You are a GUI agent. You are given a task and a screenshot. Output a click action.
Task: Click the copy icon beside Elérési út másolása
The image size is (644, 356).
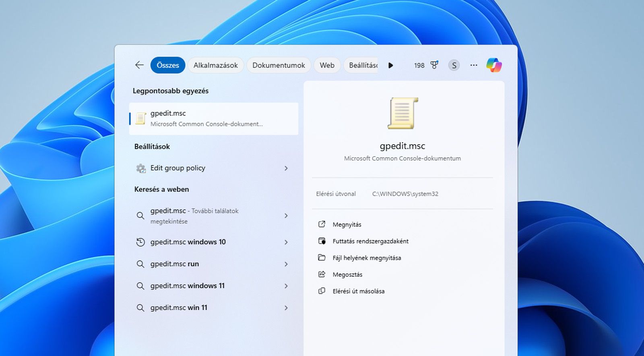(x=322, y=291)
